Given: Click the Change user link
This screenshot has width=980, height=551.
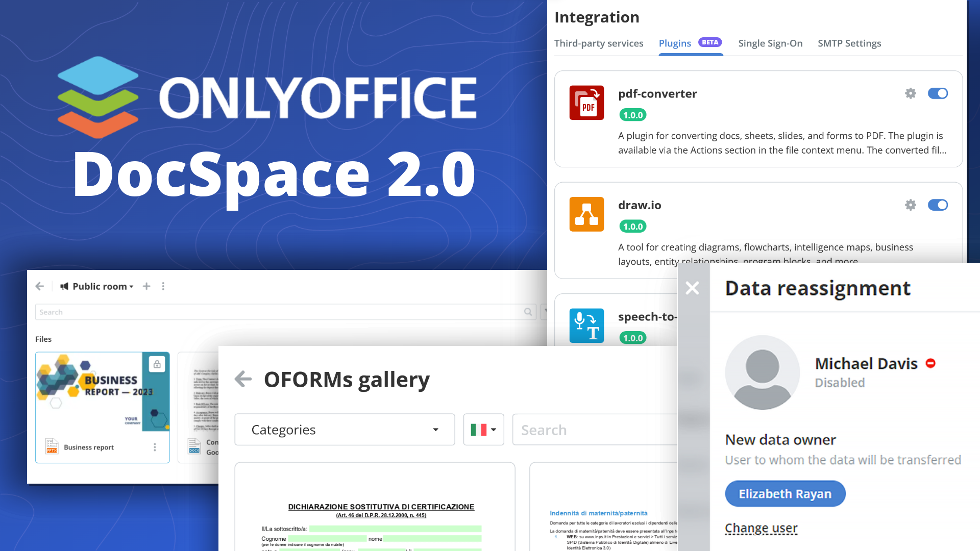Looking at the screenshot, I should coord(761,528).
